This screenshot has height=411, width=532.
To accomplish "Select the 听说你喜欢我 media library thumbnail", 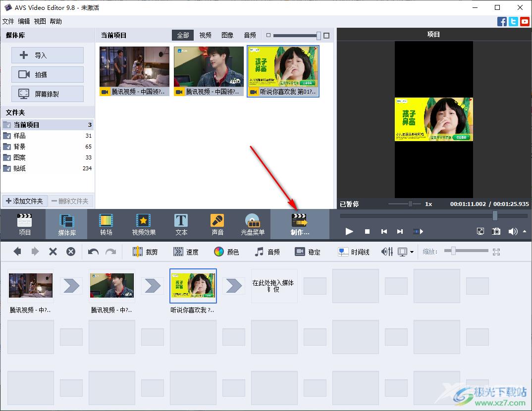I will pos(283,71).
